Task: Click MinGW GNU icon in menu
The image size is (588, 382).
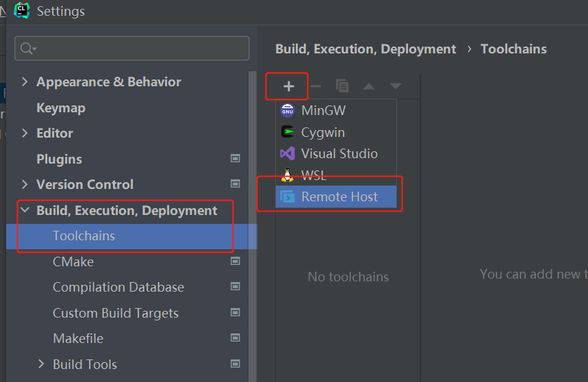Action: (x=287, y=111)
